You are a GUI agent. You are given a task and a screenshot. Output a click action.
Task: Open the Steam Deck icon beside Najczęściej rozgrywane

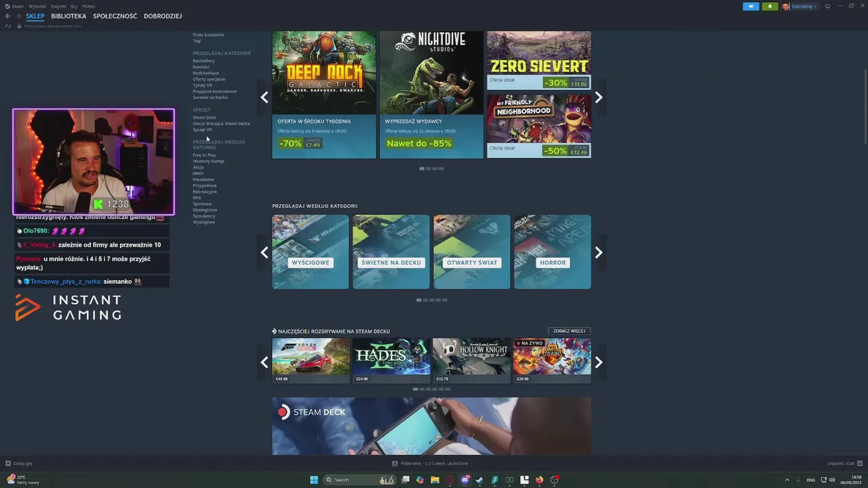coord(275,331)
